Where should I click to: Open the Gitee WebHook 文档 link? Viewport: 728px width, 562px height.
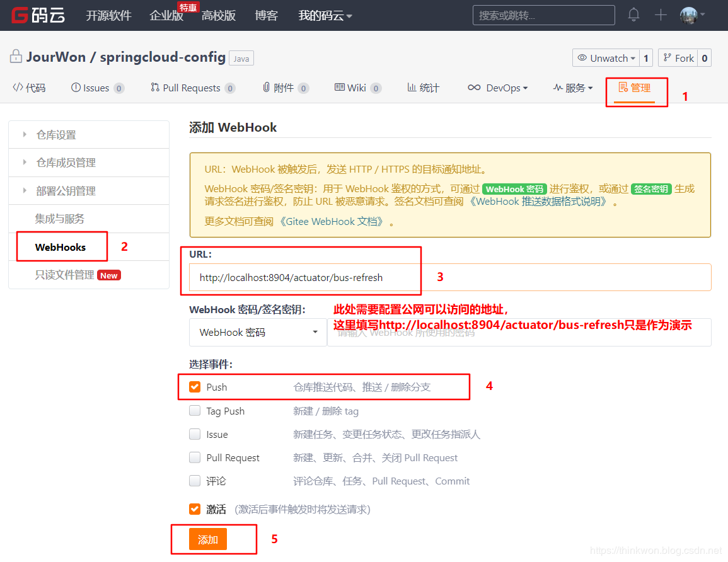[x=331, y=222]
